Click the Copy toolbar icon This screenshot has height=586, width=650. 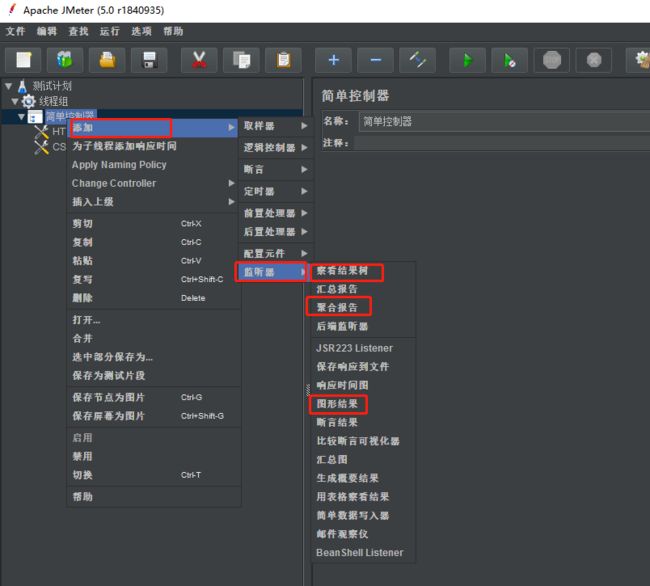[x=241, y=60]
